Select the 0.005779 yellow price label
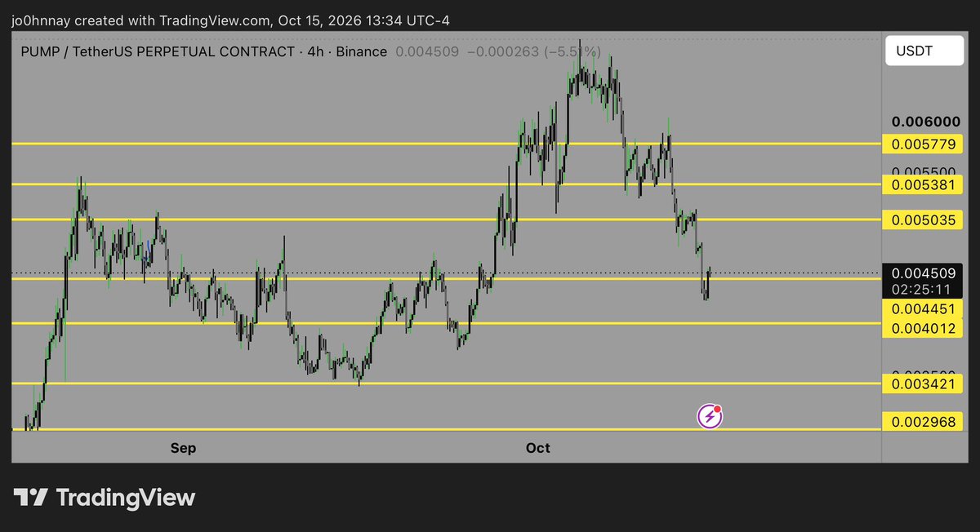This screenshot has width=980, height=532. (924, 145)
